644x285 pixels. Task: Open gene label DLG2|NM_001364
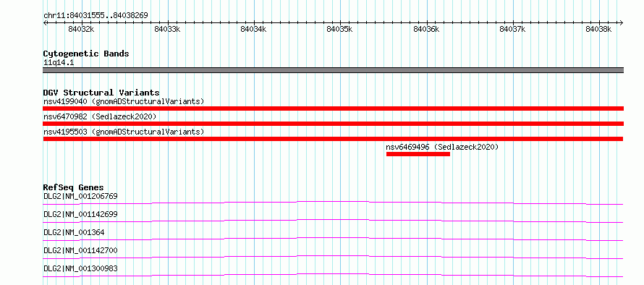click(x=74, y=232)
